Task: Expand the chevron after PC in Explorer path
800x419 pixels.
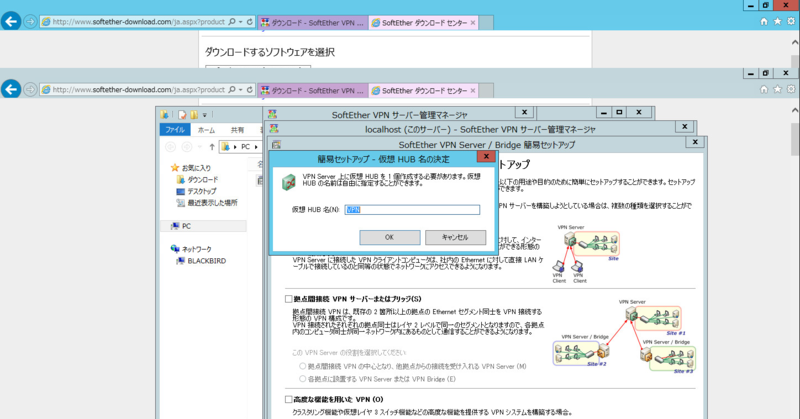Action: pos(256,147)
